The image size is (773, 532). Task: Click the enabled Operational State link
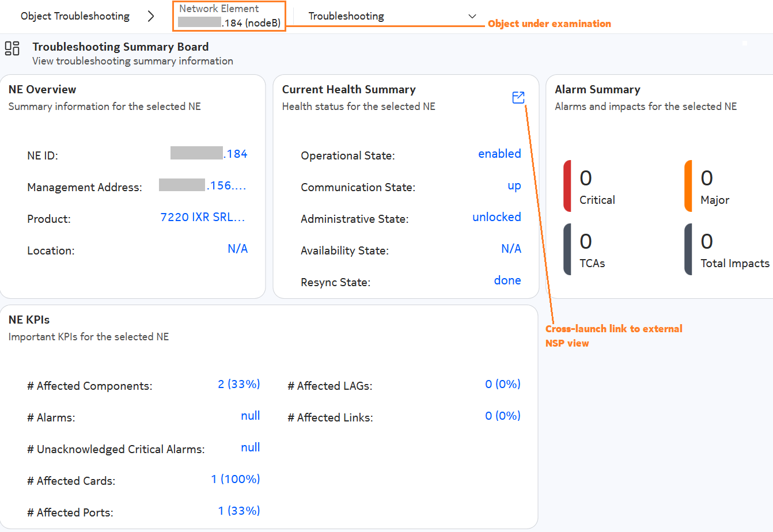click(x=499, y=154)
